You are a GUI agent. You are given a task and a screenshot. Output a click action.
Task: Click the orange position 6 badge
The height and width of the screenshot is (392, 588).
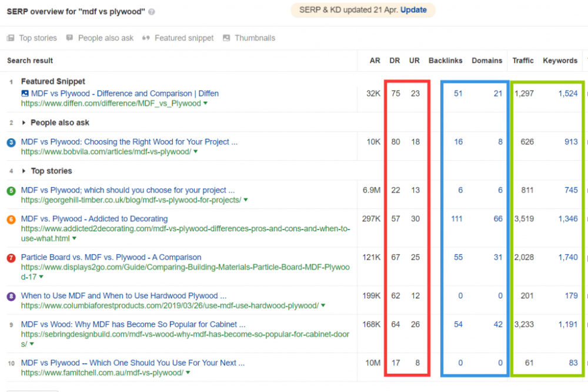[x=11, y=219]
